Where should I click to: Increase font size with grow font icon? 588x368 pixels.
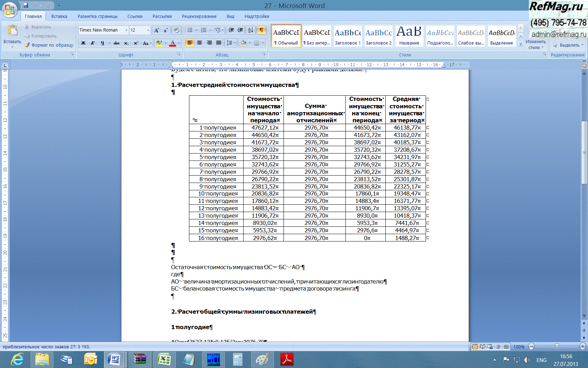(x=156, y=30)
